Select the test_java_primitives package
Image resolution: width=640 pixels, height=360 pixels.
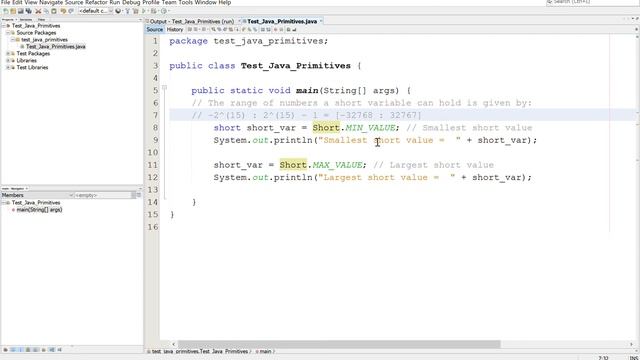click(44, 40)
